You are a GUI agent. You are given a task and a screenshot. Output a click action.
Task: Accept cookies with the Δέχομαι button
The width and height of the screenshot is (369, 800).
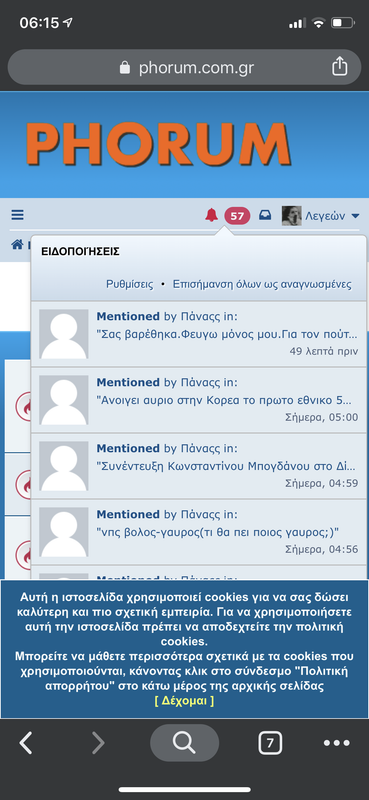184,701
